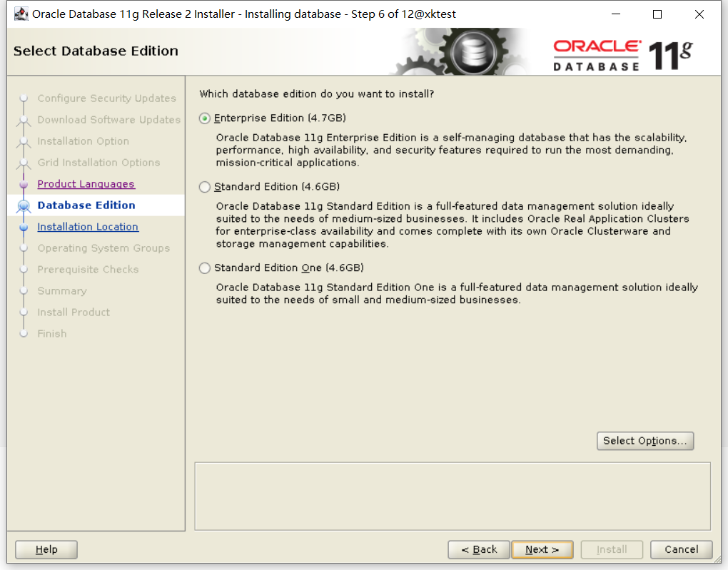This screenshot has width=728, height=570.
Task: Open the Select Options dialog
Action: tap(645, 441)
